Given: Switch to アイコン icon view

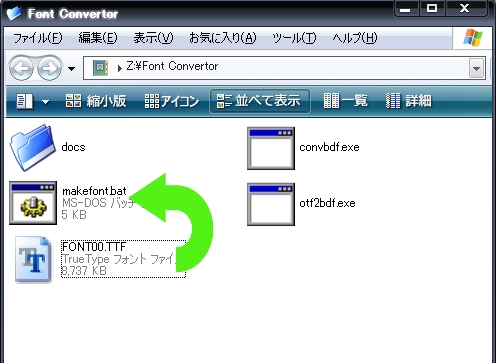Looking at the screenshot, I should (172, 101).
